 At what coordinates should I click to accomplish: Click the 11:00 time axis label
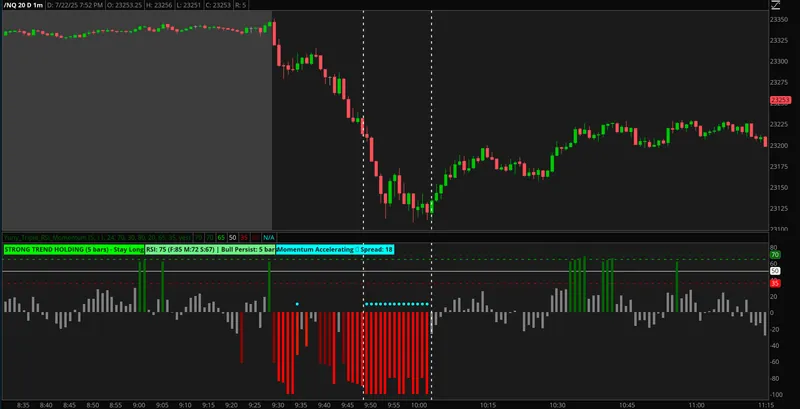pos(696,405)
